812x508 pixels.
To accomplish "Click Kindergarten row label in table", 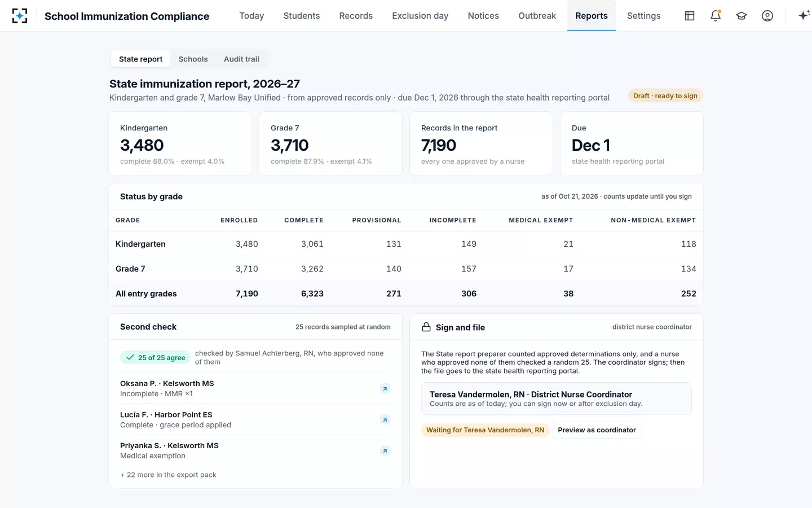I will [x=140, y=244].
